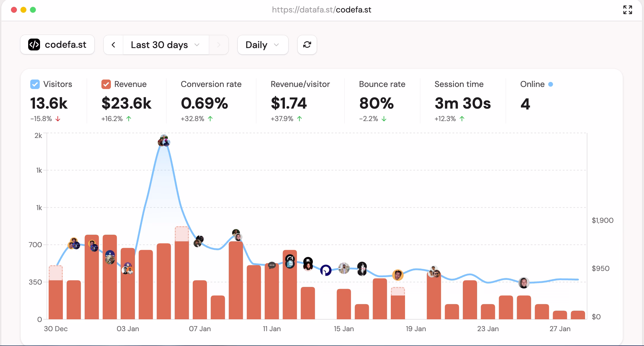This screenshot has height=346, width=644.
Task: Click avatar cluster at chart peak
Action: pyautogui.click(x=164, y=141)
